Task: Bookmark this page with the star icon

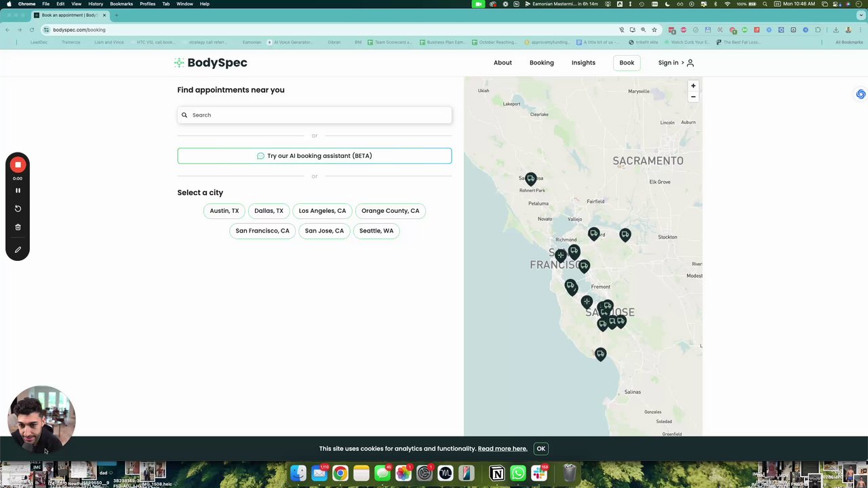Action: [x=654, y=30]
